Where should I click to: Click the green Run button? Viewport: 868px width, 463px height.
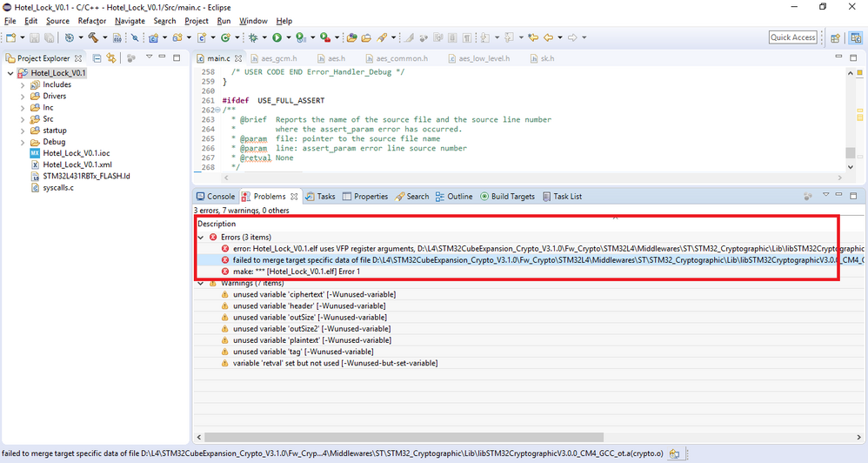277,37
